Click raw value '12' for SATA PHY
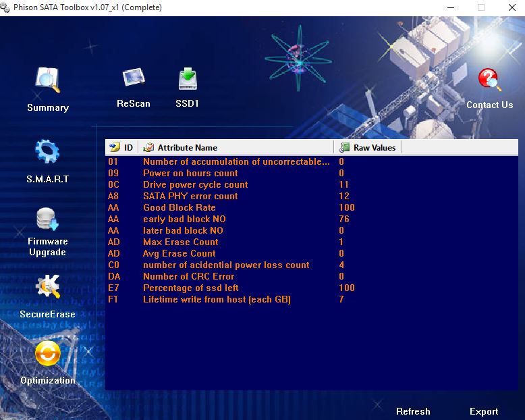 tap(344, 196)
